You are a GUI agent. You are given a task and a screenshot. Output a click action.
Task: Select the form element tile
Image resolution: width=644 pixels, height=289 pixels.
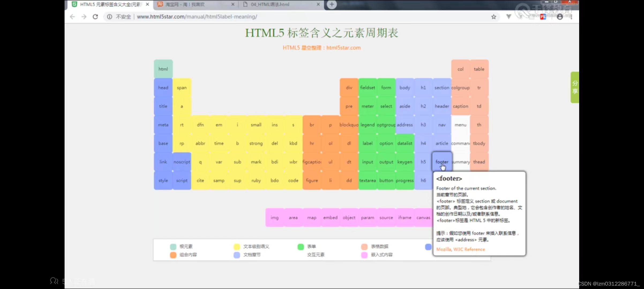(x=386, y=88)
